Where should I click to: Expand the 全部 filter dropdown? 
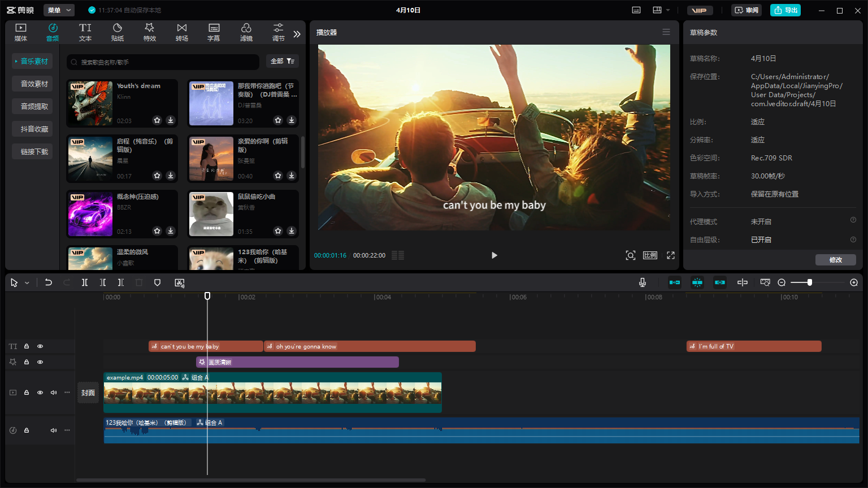point(282,61)
